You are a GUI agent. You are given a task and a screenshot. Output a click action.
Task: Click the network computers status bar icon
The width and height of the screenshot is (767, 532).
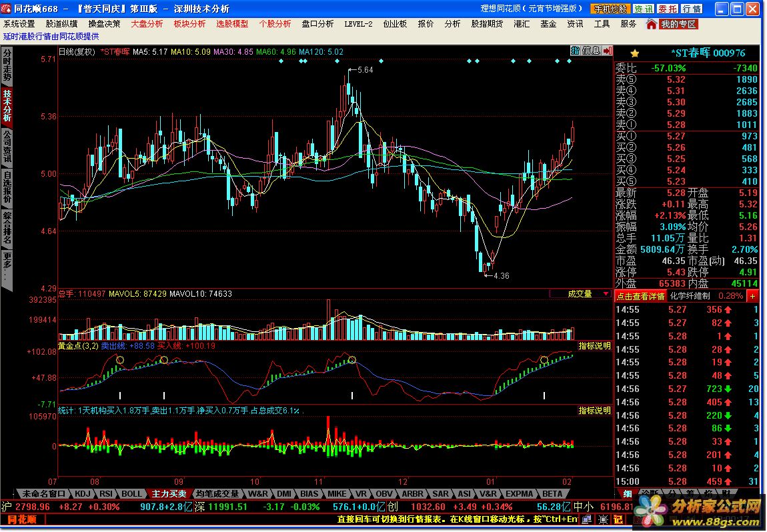point(586,519)
